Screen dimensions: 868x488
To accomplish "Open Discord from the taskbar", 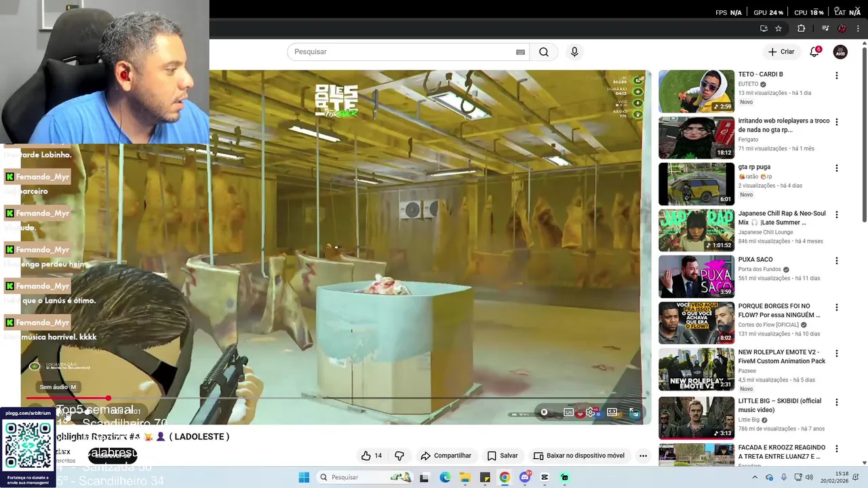I will point(525,477).
